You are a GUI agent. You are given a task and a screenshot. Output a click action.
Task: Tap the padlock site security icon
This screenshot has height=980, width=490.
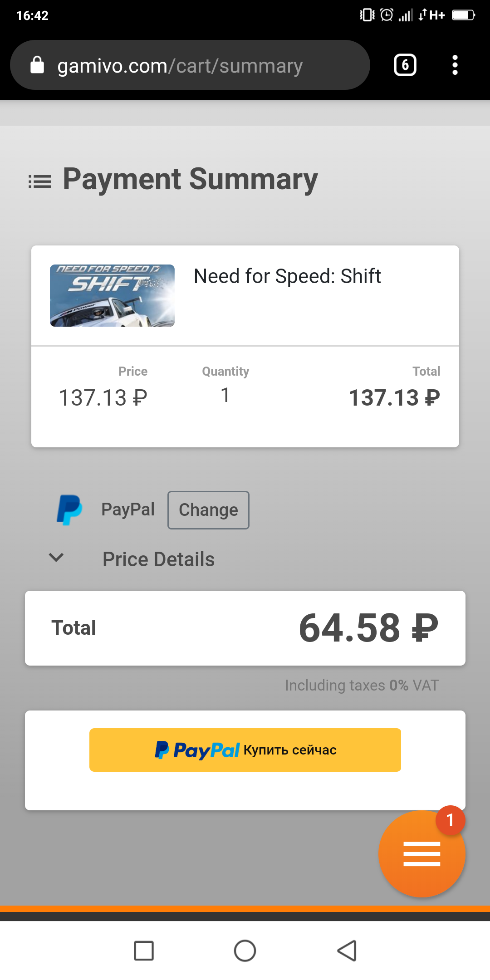pos(37,65)
